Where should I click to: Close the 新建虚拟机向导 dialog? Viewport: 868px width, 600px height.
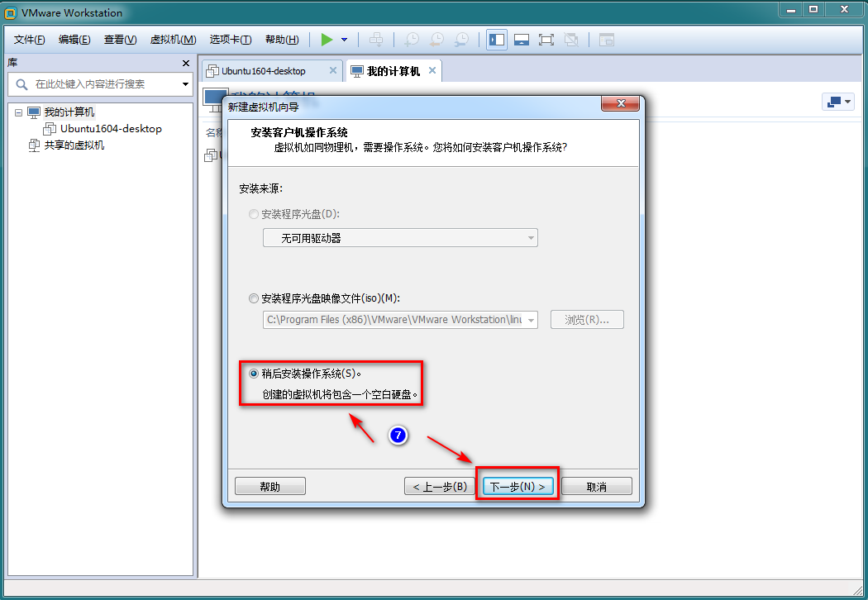(x=620, y=103)
